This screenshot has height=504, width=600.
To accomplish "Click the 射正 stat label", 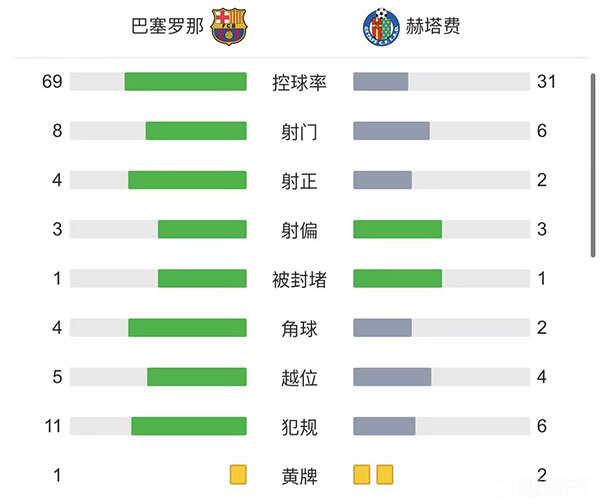I will [300, 180].
